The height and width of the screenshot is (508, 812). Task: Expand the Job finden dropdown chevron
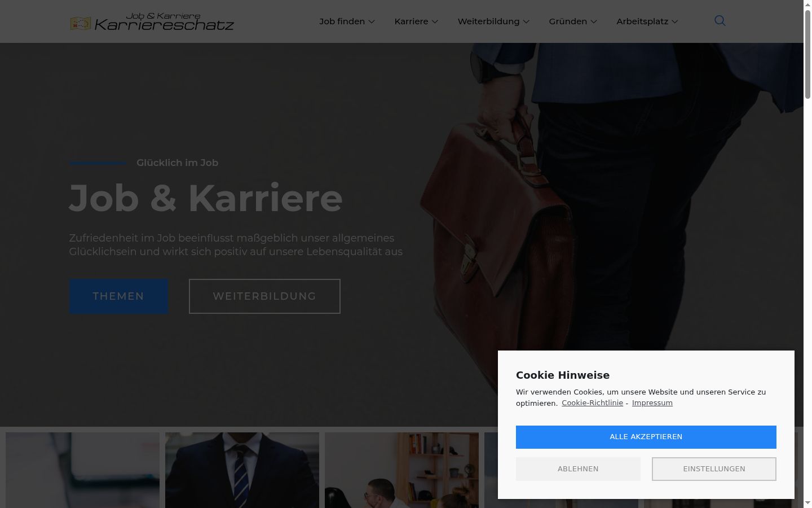point(372,21)
